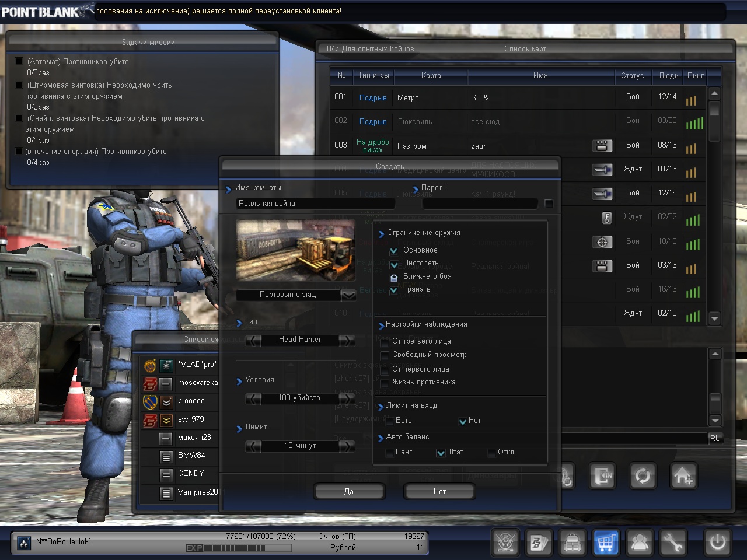This screenshot has width=747, height=560.
Task: Click the clan emblem icon
Action: [x=505, y=542]
